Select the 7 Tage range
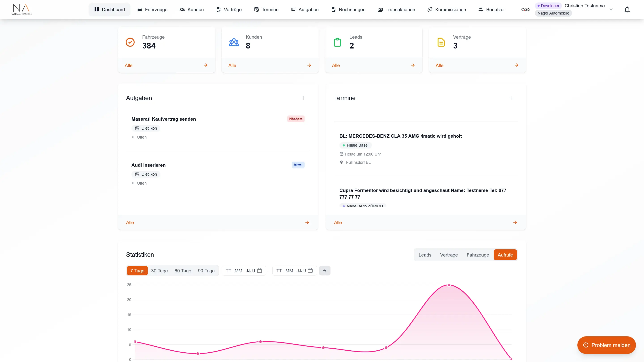Screen dimensions: 644x362 click(137, 271)
